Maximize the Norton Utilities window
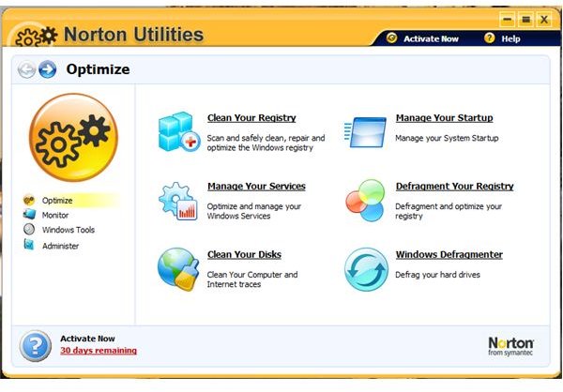Image resolution: width=563 pixels, height=392 pixels. 525,19
